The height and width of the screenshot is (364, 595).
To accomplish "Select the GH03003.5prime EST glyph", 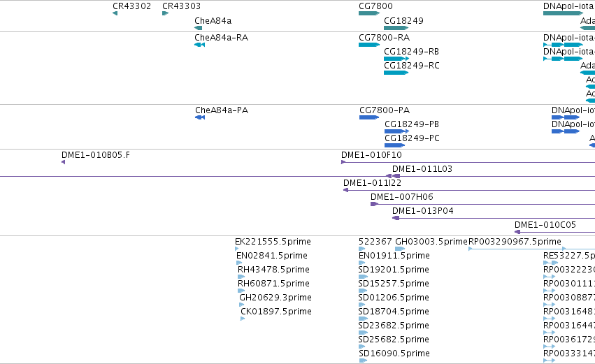I will click(400, 249).
